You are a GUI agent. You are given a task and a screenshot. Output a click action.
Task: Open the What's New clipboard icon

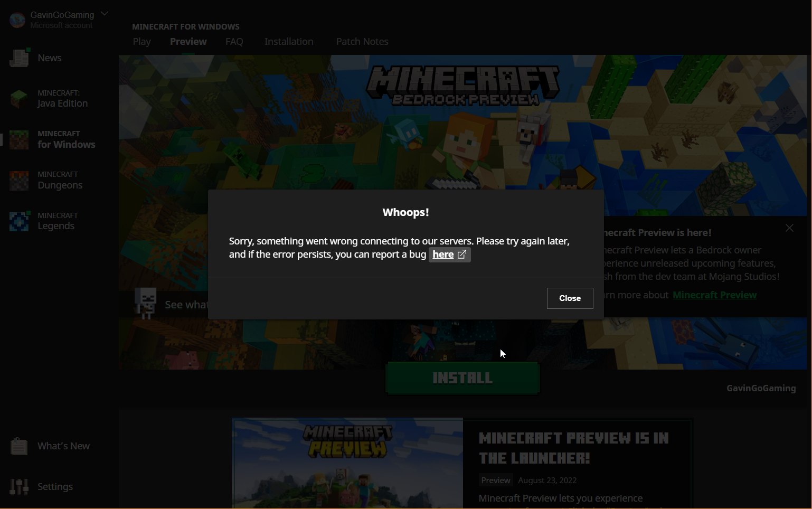point(19,446)
